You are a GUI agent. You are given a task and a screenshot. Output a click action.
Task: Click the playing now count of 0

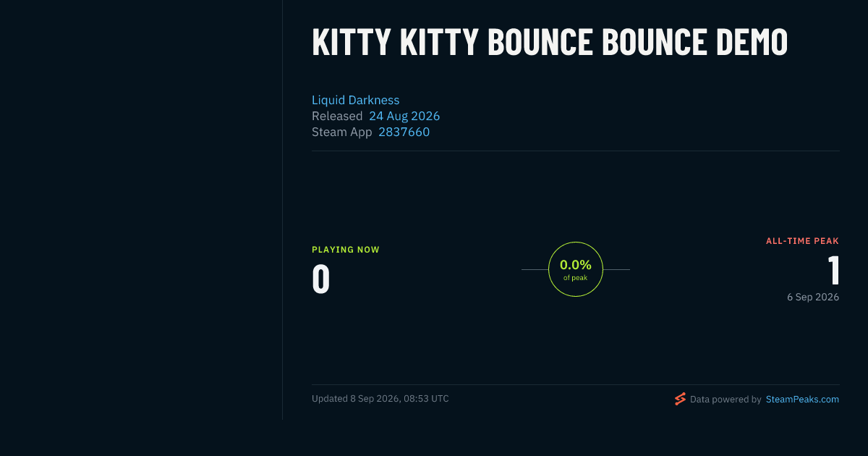[321, 279]
